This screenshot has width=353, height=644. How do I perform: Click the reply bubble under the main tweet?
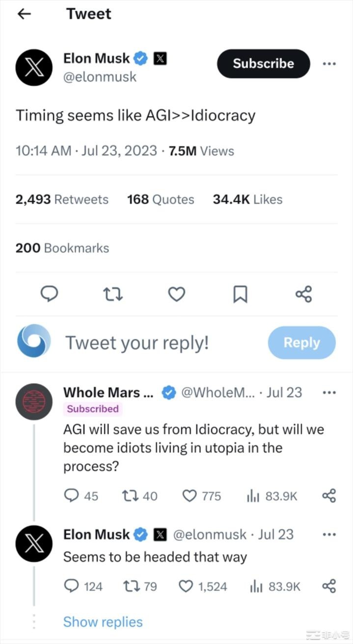[x=49, y=294]
